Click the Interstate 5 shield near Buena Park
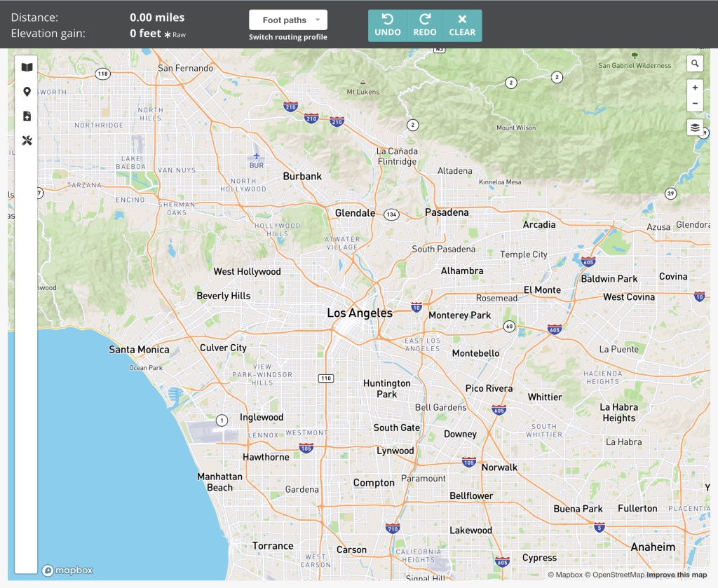 pyautogui.click(x=599, y=528)
